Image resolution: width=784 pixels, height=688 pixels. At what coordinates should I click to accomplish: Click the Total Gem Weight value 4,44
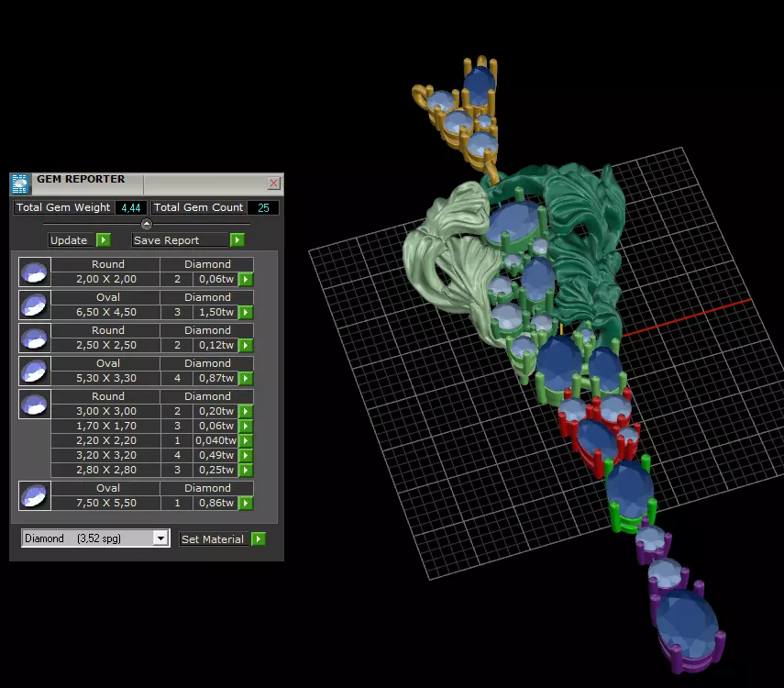131,207
